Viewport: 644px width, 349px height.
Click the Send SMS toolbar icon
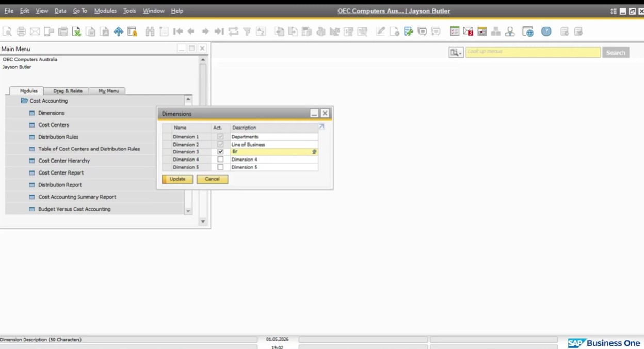[x=49, y=31]
